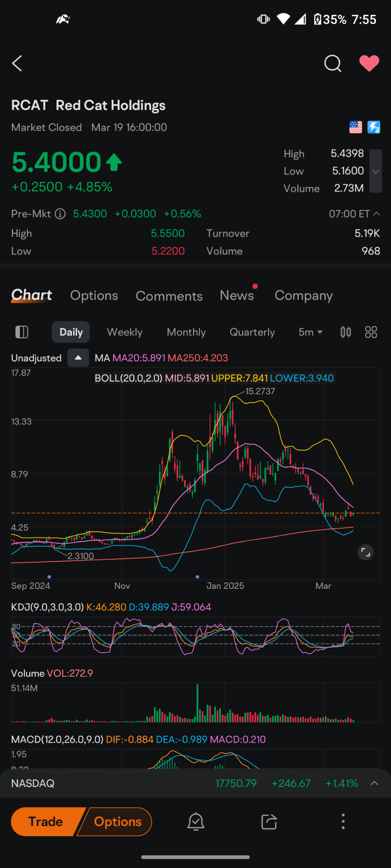This screenshot has width=391, height=868.
Task: Open the Unadjusted price dropdown arrow
Action: pyautogui.click(x=78, y=358)
